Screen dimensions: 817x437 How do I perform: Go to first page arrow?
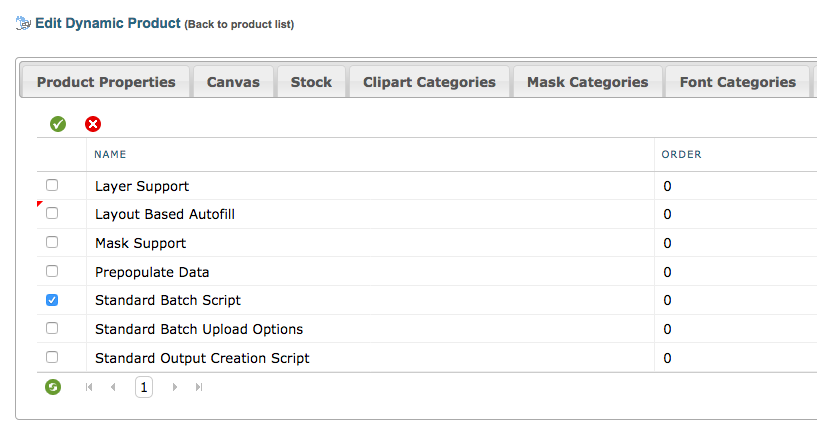[89, 387]
